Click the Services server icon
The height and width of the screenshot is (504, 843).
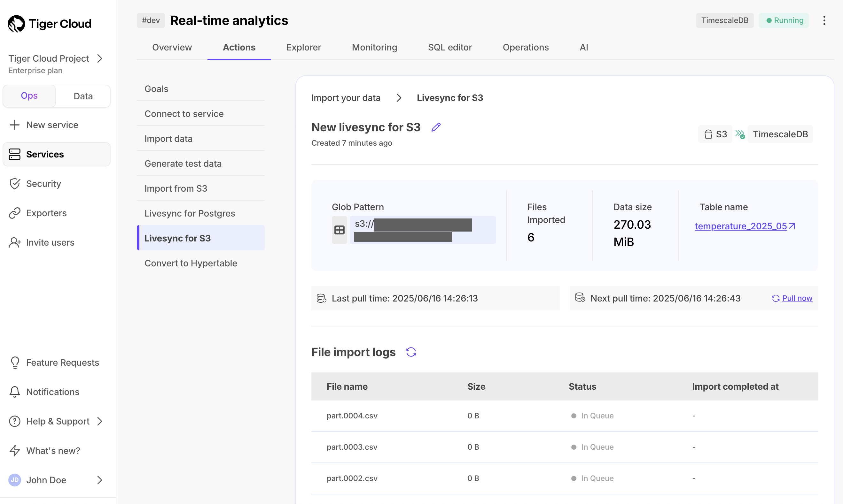15,154
